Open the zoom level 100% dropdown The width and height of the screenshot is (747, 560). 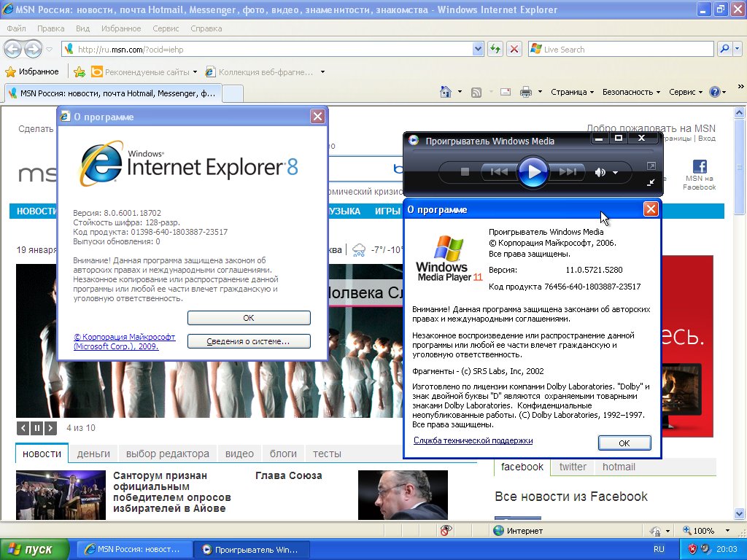pyautogui.click(x=727, y=531)
